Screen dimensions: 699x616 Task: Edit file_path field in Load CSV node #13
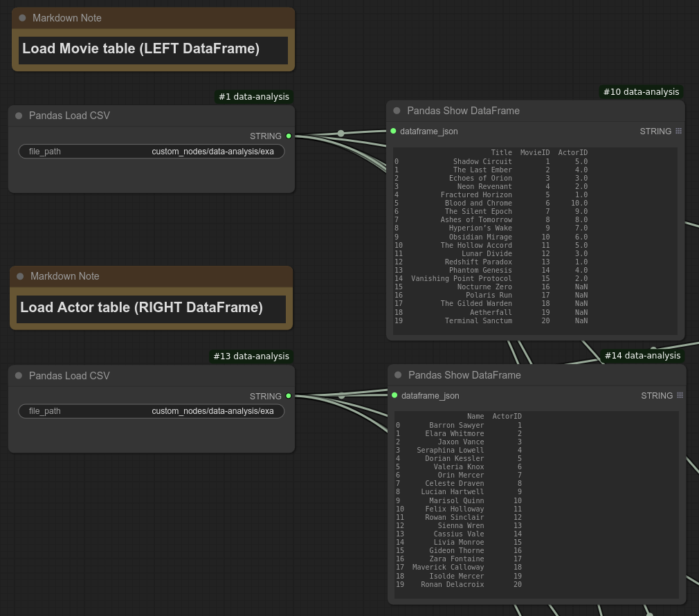coord(152,411)
